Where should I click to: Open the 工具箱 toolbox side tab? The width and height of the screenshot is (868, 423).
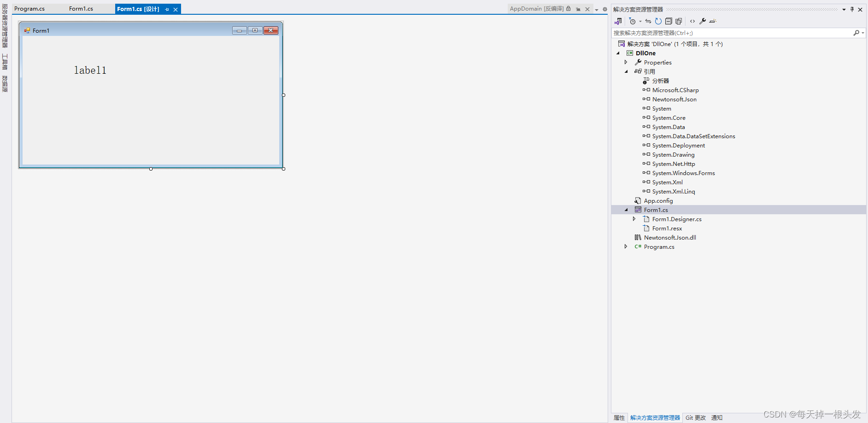(5, 62)
